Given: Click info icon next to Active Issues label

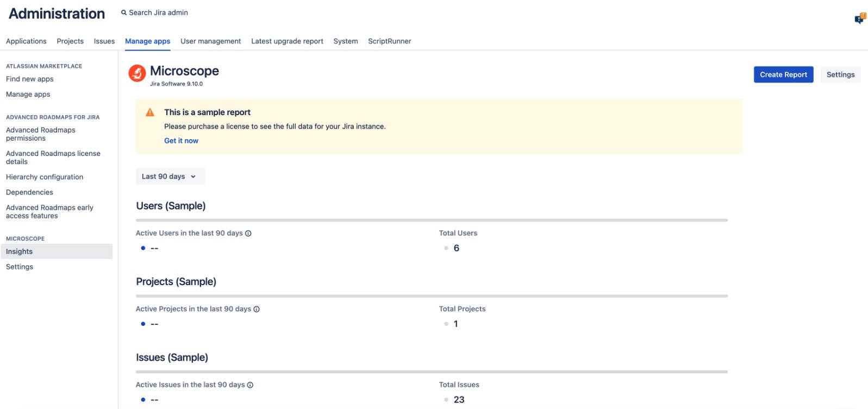Looking at the screenshot, I should [x=250, y=385].
